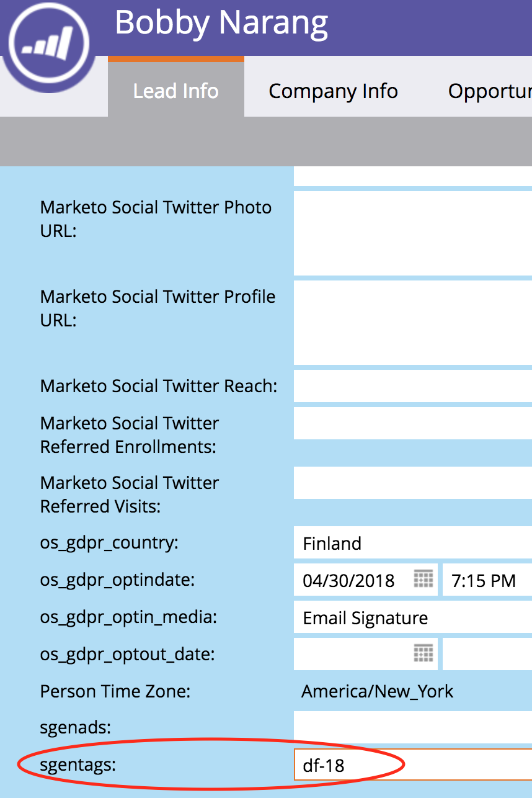Select the Marketo Social Twitter Reach field
The height and width of the screenshot is (798, 532).
click(x=413, y=386)
